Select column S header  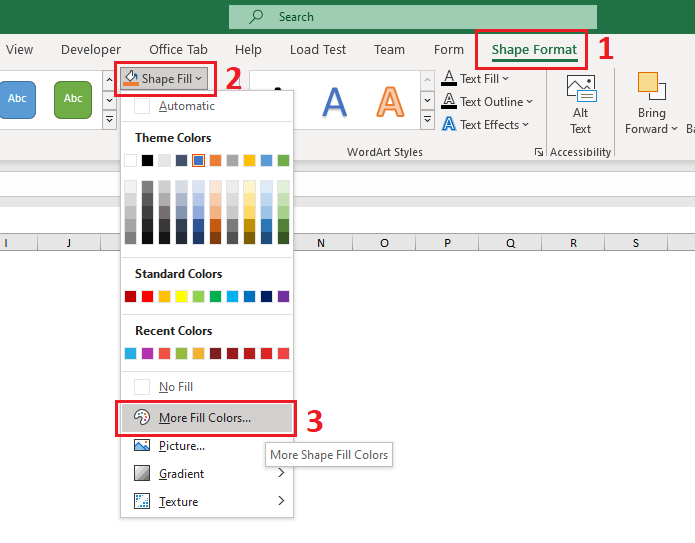click(636, 243)
